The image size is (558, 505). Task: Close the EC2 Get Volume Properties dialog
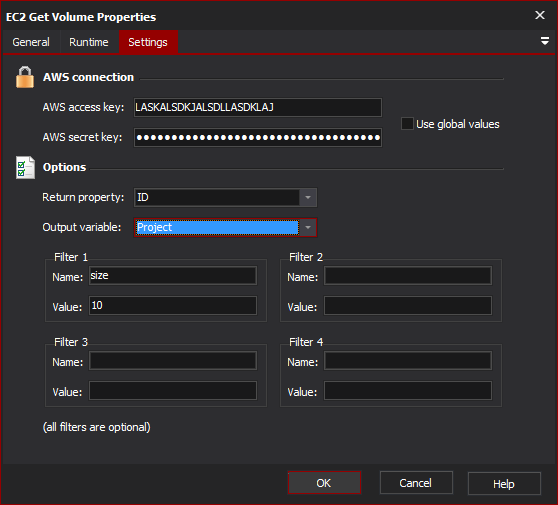[540, 15]
